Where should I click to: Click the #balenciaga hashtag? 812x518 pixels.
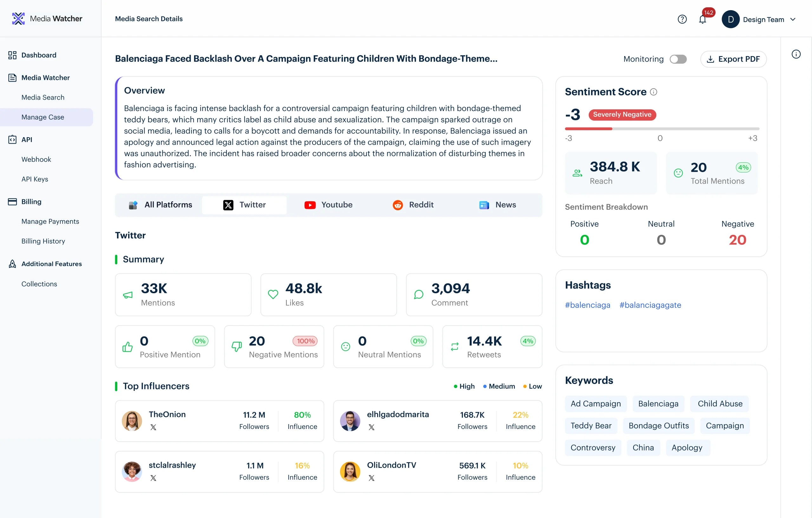tap(587, 305)
